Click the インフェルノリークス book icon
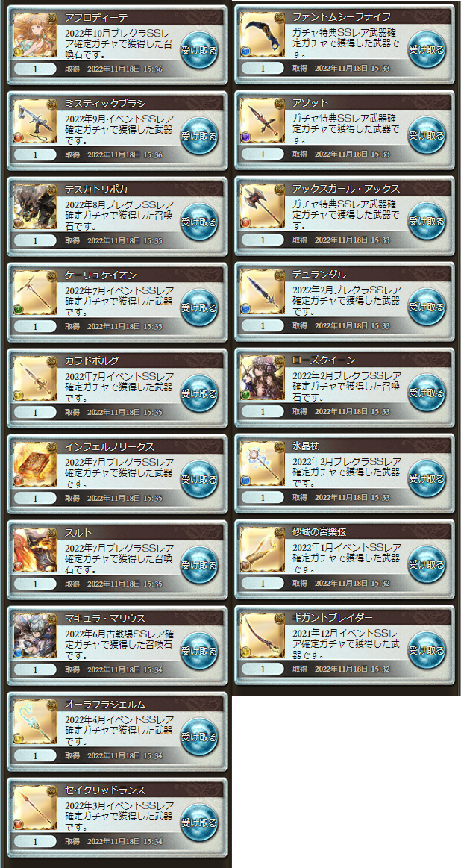 pyautogui.click(x=35, y=463)
